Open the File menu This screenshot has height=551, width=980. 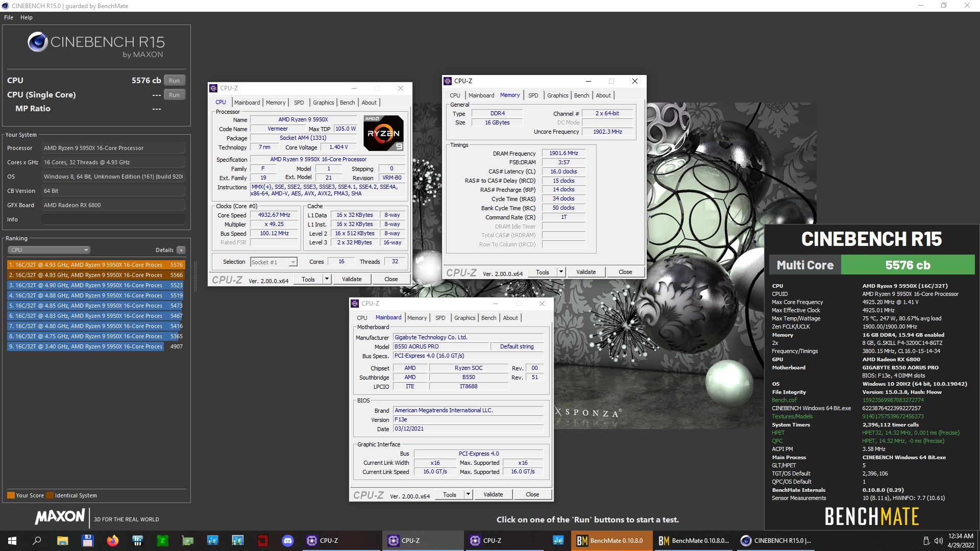(x=9, y=17)
